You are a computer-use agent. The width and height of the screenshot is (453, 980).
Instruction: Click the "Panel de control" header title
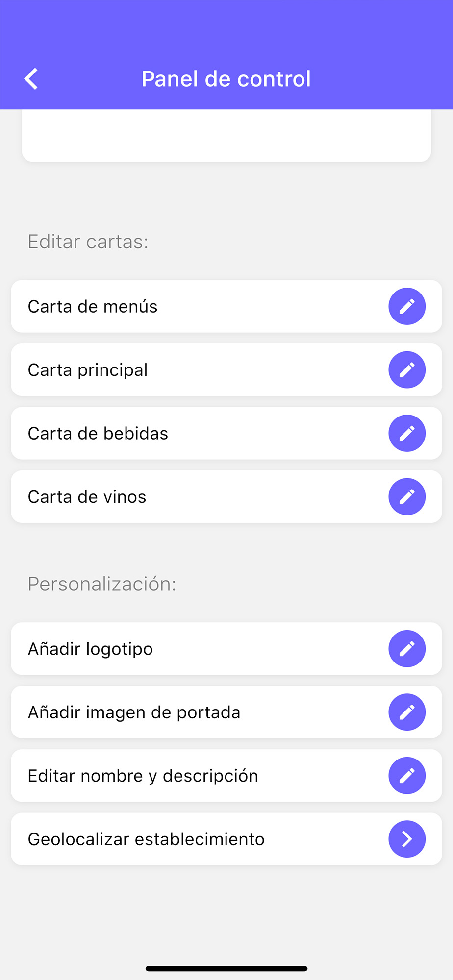pyautogui.click(x=226, y=79)
